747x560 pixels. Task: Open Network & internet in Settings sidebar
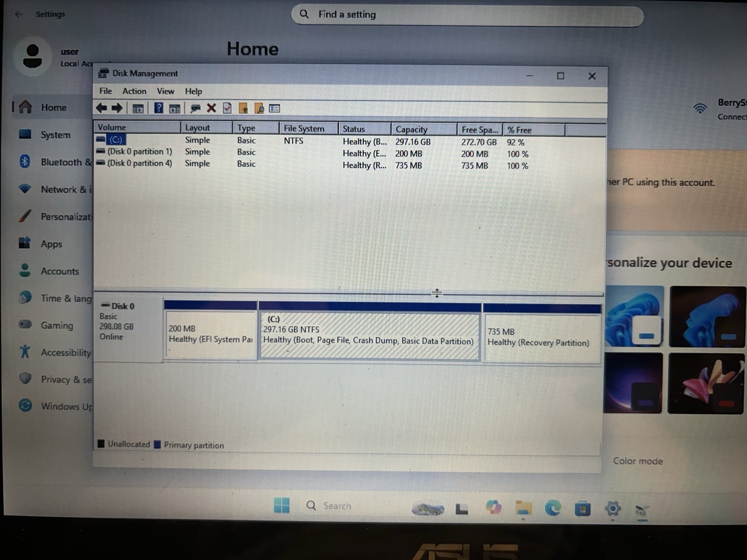coord(51,189)
